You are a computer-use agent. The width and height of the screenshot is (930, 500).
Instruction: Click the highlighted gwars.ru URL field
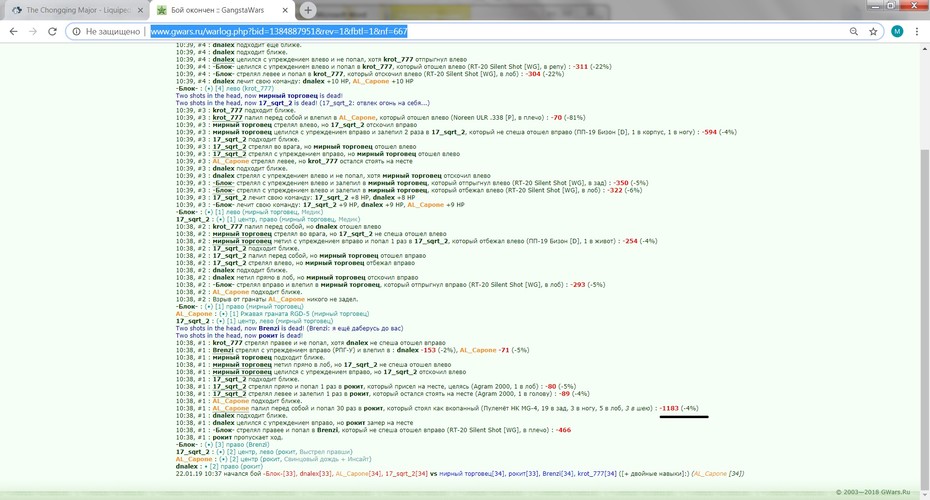point(279,31)
